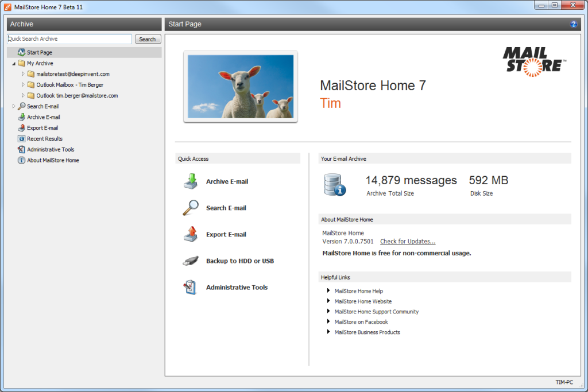Open Search E-mail via the magnifier icon
The width and height of the screenshot is (588, 392).
pyautogui.click(x=192, y=208)
